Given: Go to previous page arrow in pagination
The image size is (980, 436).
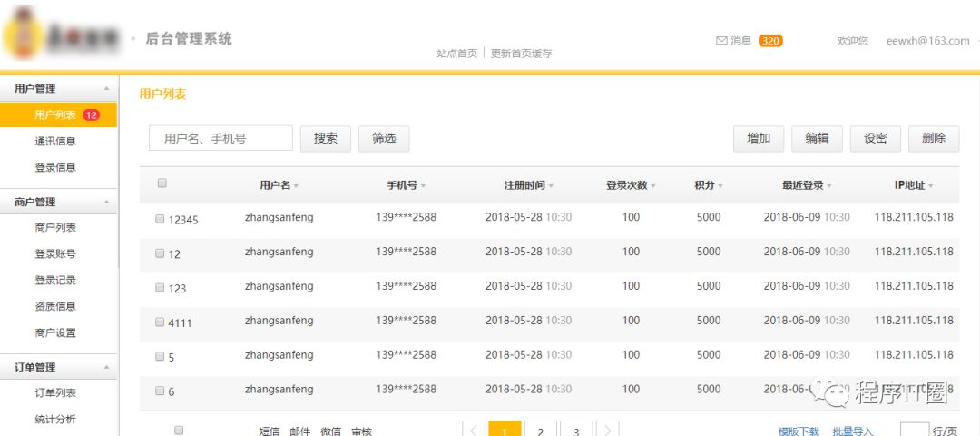Looking at the screenshot, I should [474, 431].
